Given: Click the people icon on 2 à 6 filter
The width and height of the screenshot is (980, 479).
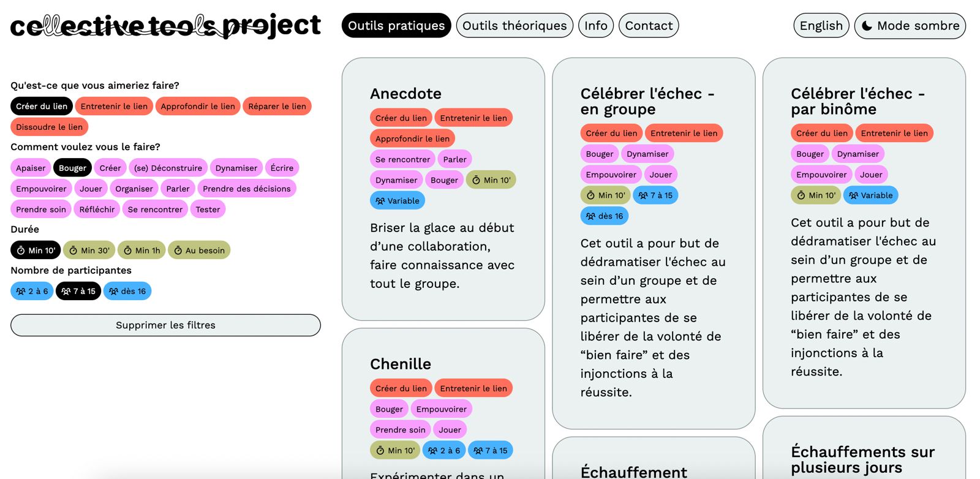Looking at the screenshot, I should tap(21, 292).
